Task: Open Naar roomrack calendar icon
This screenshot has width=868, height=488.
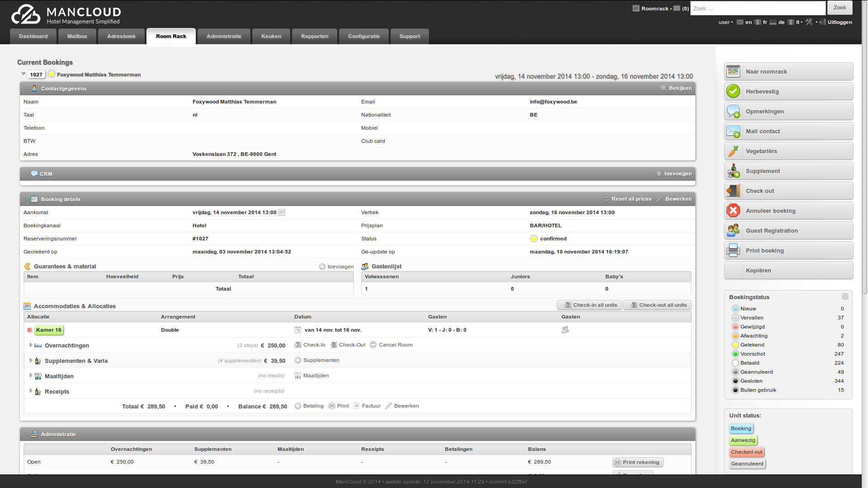Action: pos(733,71)
